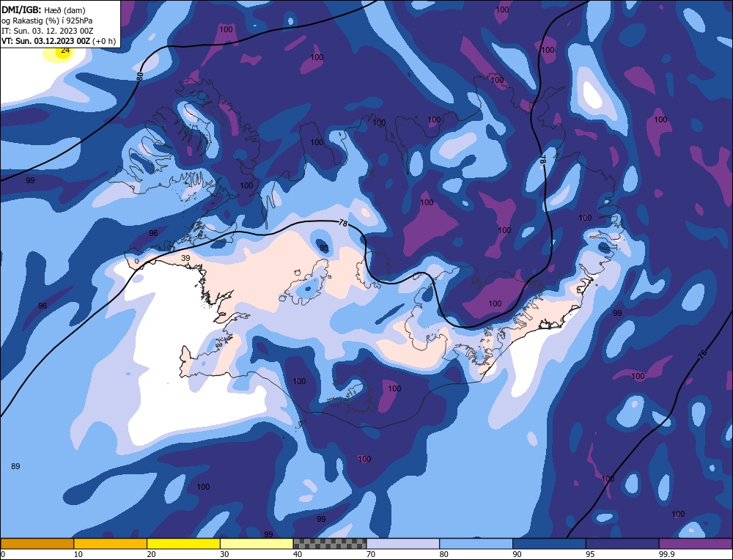Select the '20' legend tick value
The width and height of the screenshot is (733, 560).
(152, 554)
